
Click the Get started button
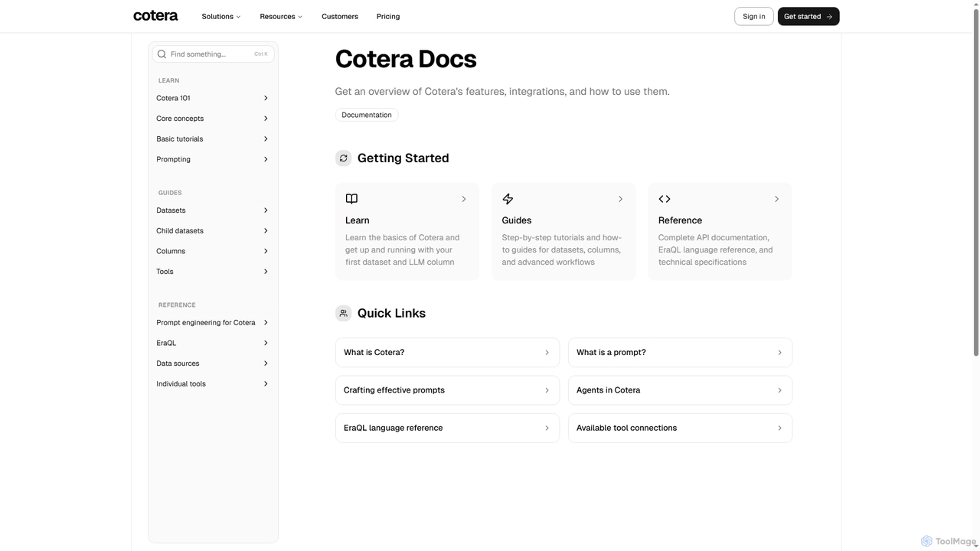[808, 16]
